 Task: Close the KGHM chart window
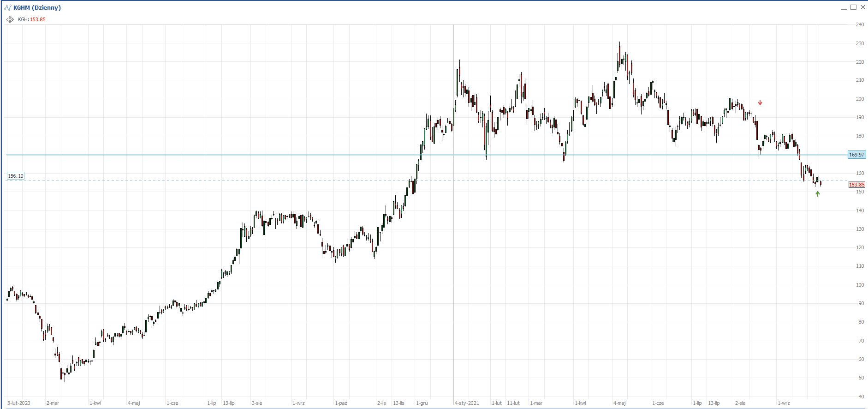pyautogui.click(x=863, y=7)
